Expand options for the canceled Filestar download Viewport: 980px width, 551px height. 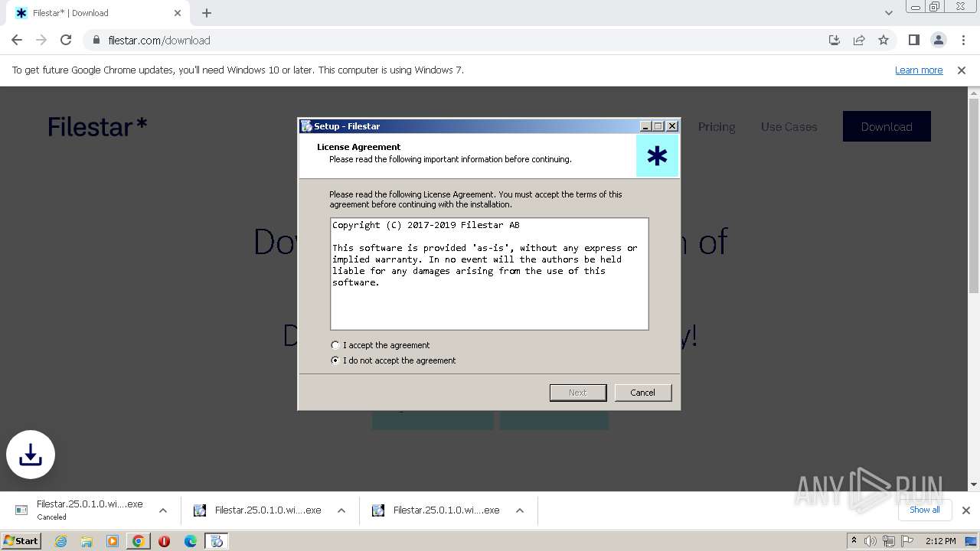pyautogui.click(x=163, y=510)
